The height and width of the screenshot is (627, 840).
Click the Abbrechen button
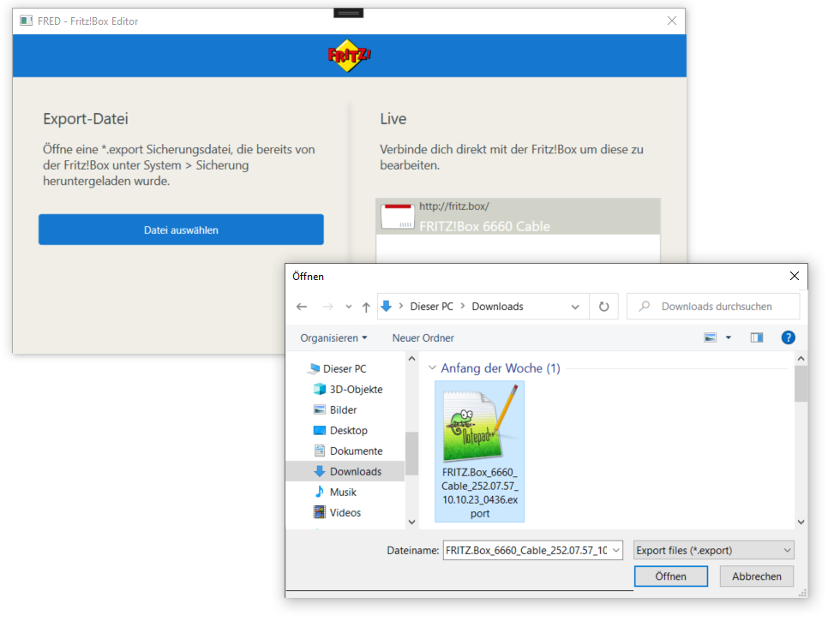(x=756, y=576)
